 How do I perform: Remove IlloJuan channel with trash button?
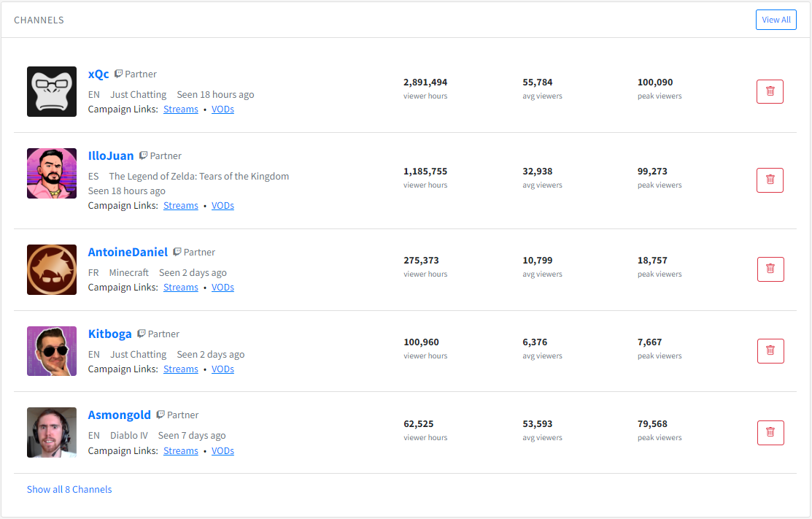point(770,180)
